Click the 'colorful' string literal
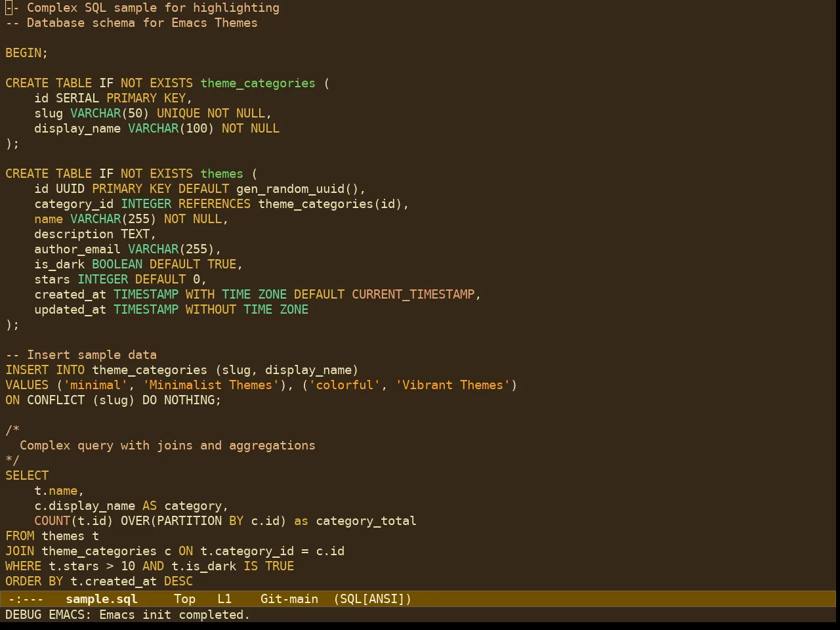 click(x=345, y=385)
